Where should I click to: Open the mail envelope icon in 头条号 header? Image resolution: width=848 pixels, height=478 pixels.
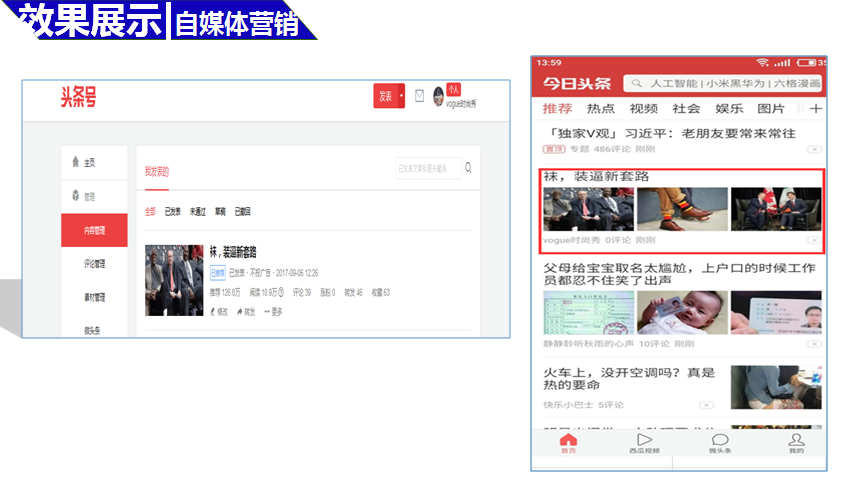[419, 96]
